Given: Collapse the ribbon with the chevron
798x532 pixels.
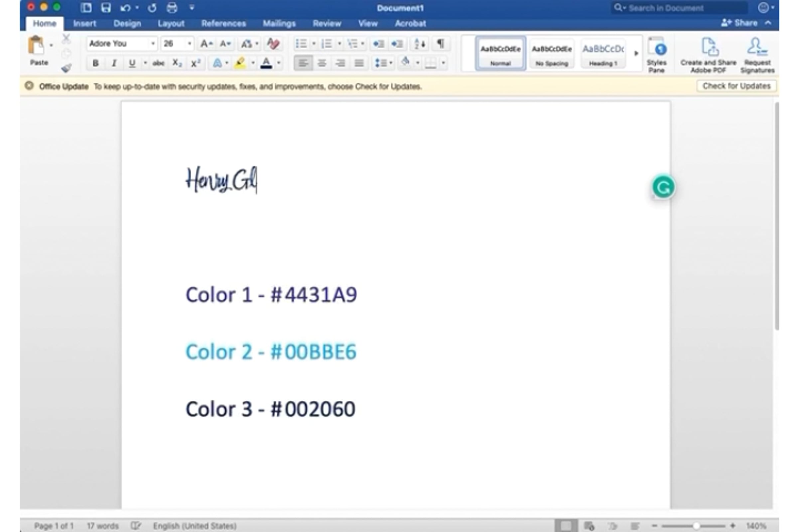Looking at the screenshot, I should coord(768,23).
